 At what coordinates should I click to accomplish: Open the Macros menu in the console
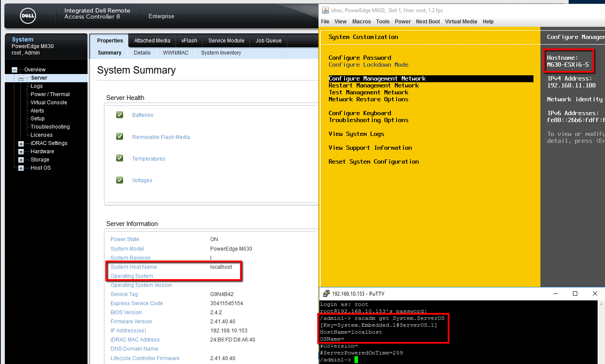click(x=361, y=21)
